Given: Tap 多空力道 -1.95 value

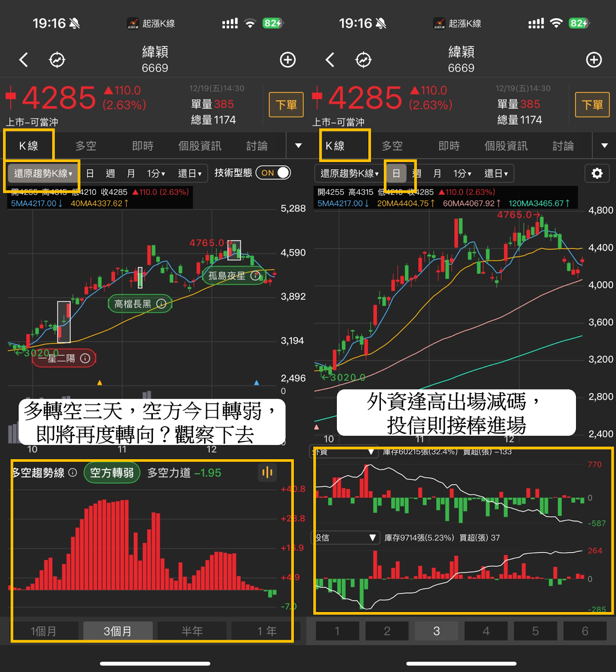Looking at the screenshot, I should pyautogui.click(x=184, y=473).
